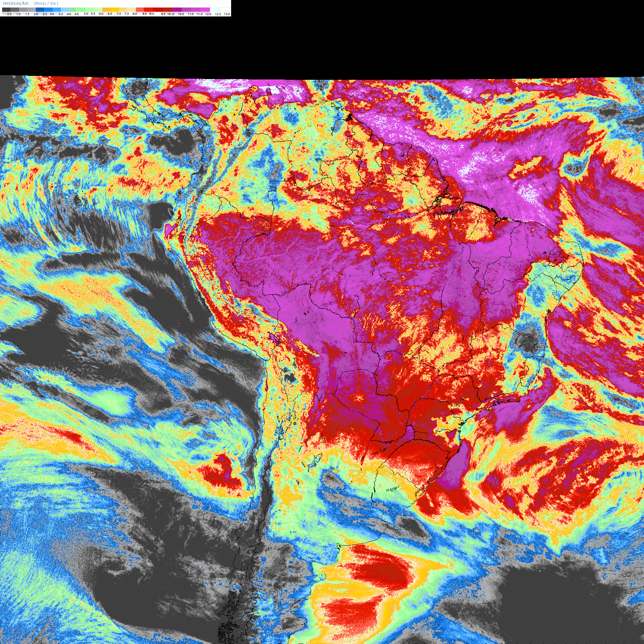Click the '(Horas / dia)' unit label
This screenshot has height=644, width=644.
tap(46, 3)
